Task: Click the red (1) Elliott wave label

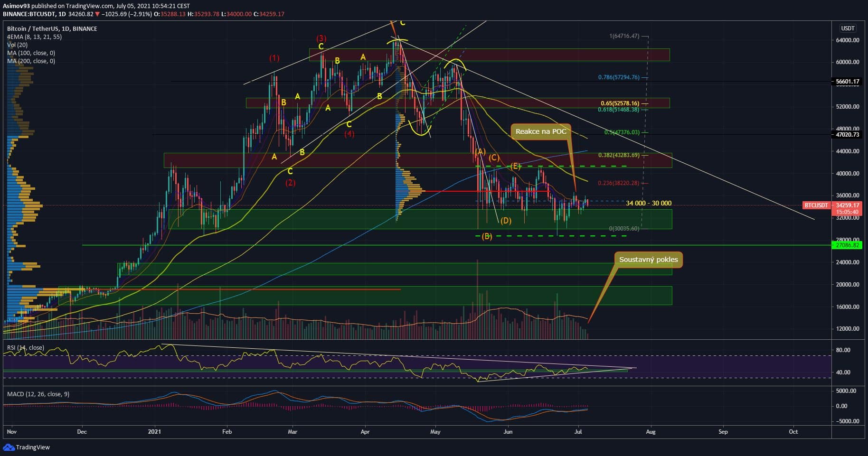Action: click(x=274, y=58)
